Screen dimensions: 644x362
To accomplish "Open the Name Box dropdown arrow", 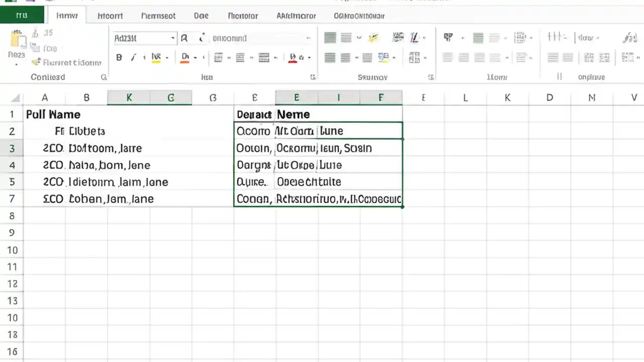I will (173, 38).
